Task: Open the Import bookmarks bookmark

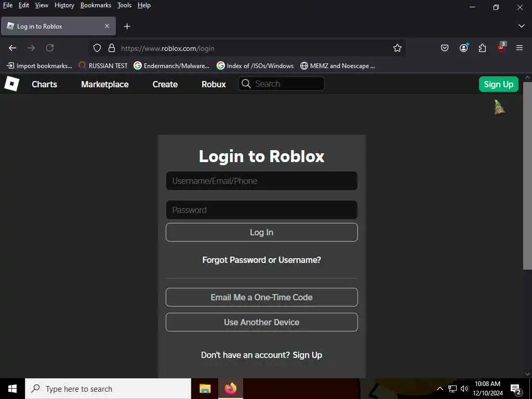Action: (39, 66)
